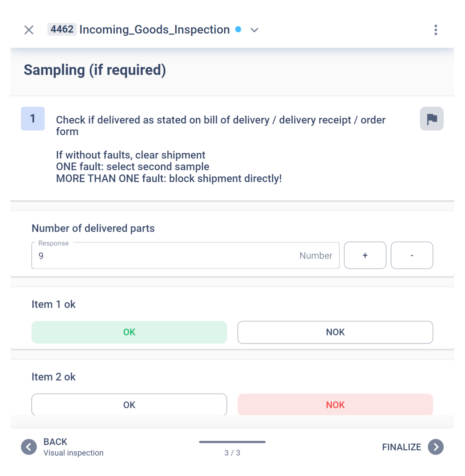Click the Incoming_Goods_Inspection title text
The width and height of the screenshot is (465, 476).
[155, 30]
